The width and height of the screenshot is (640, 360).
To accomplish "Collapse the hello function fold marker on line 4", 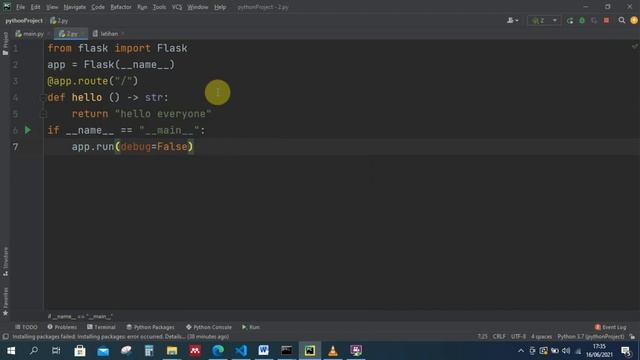I will [43, 98].
